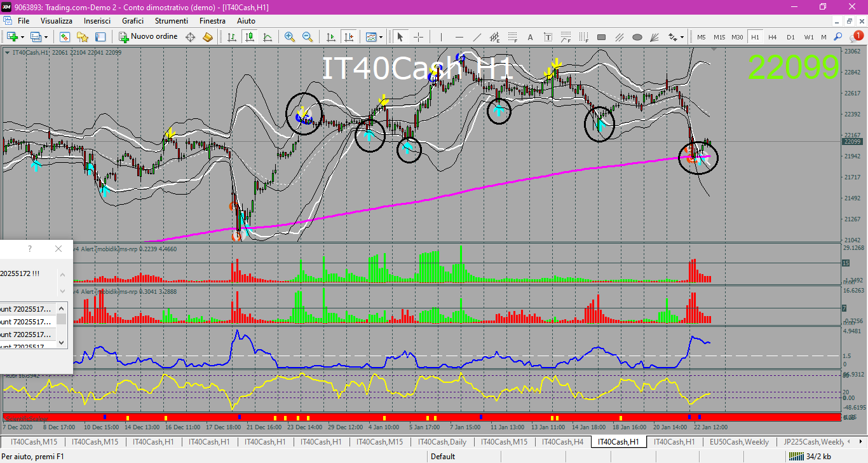Switch chart to bar chart

(x=232, y=37)
